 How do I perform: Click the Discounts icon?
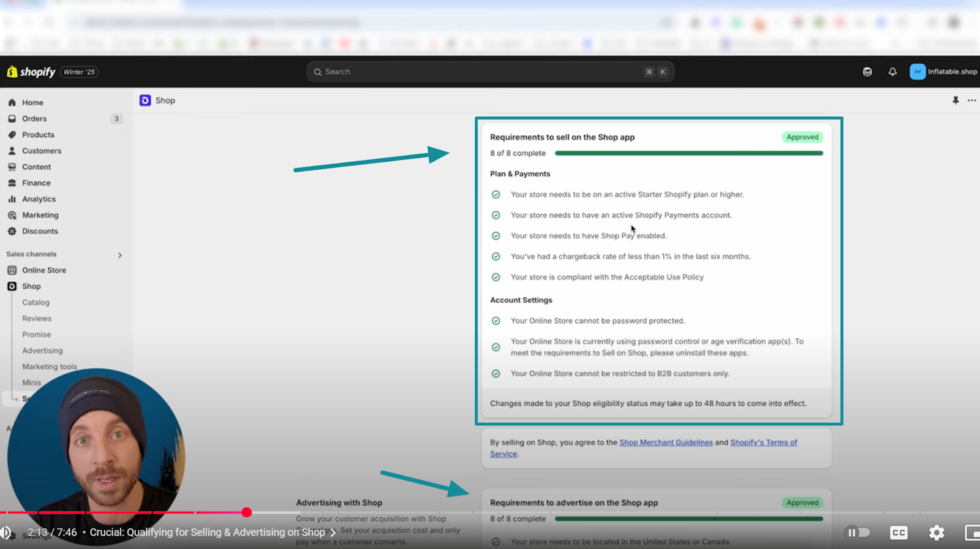12,231
